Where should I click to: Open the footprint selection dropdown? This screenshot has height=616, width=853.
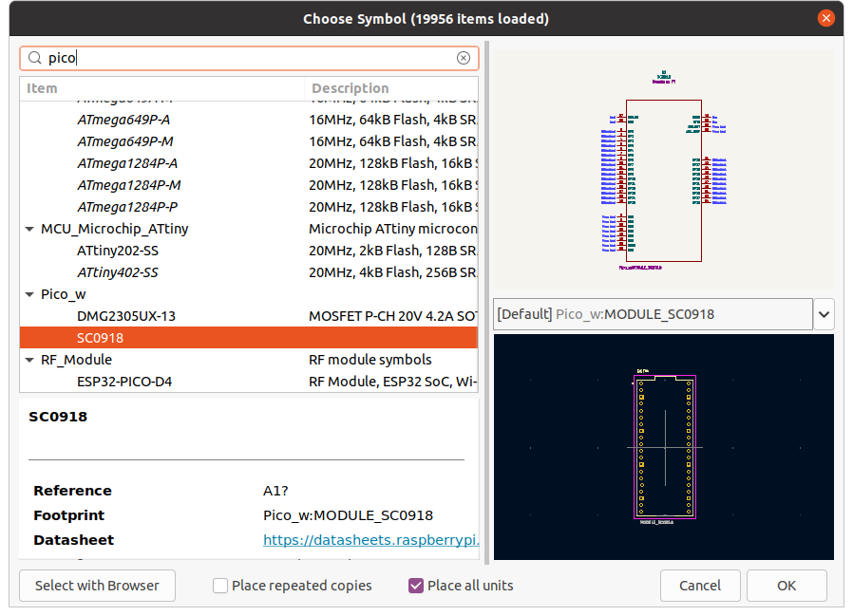pyautogui.click(x=824, y=314)
